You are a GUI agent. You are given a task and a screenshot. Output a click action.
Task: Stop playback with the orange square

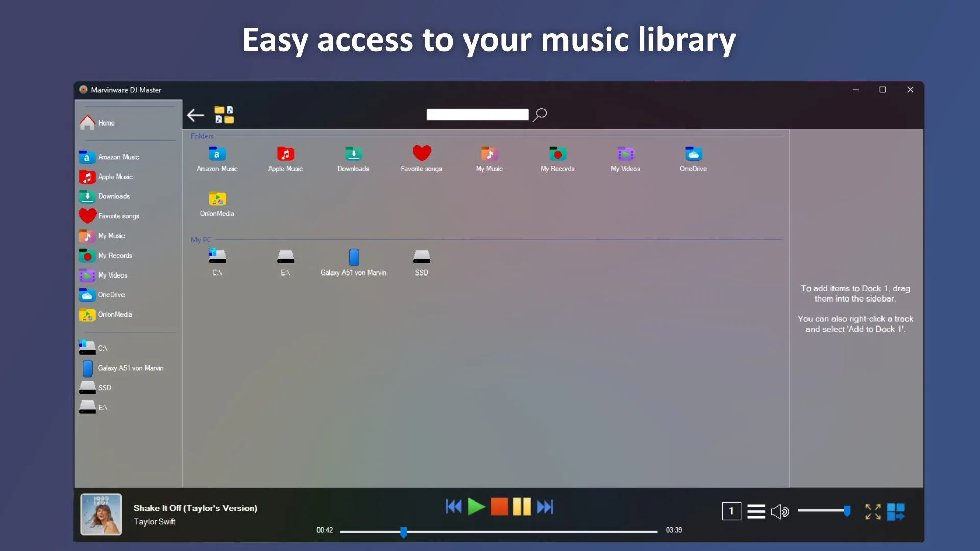pos(499,507)
